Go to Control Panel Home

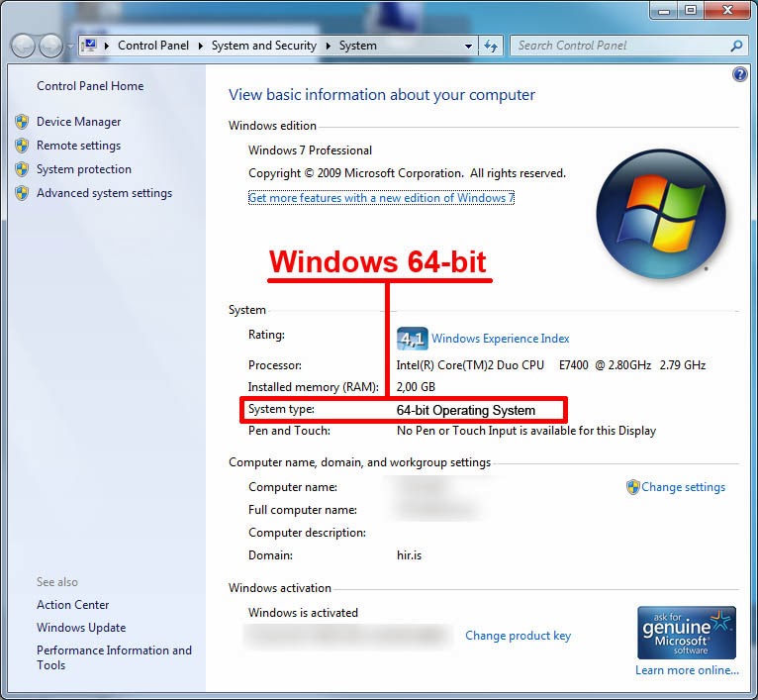click(x=90, y=86)
